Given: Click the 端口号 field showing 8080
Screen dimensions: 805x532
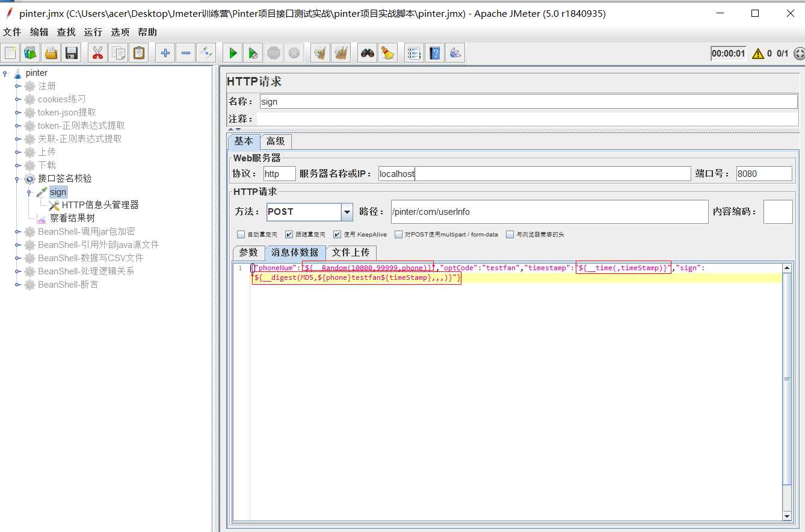Looking at the screenshot, I should [764, 174].
